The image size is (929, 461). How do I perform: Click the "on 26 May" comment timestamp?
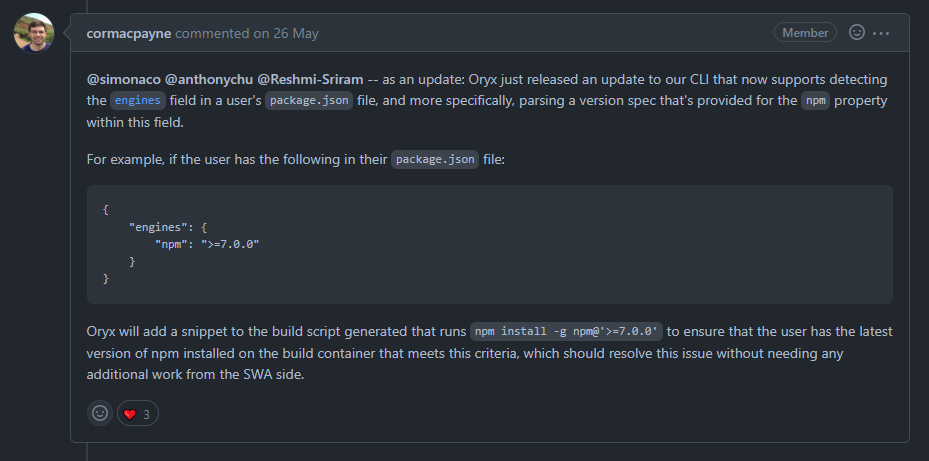(285, 33)
